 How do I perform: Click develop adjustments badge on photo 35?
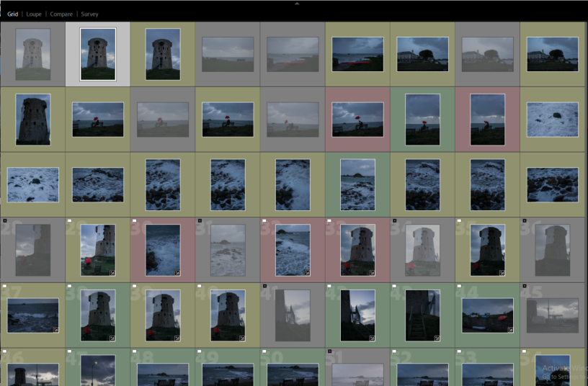click(x=502, y=273)
